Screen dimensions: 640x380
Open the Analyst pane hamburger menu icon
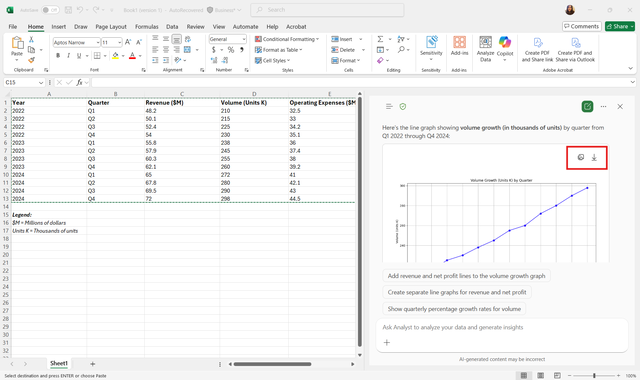[x=389, y=107]
